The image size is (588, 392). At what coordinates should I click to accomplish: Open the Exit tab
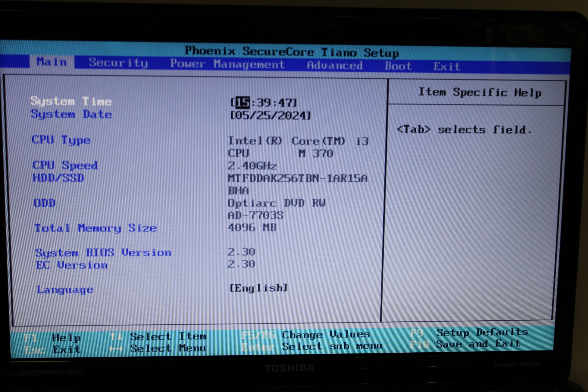click(x=447, y=67)
